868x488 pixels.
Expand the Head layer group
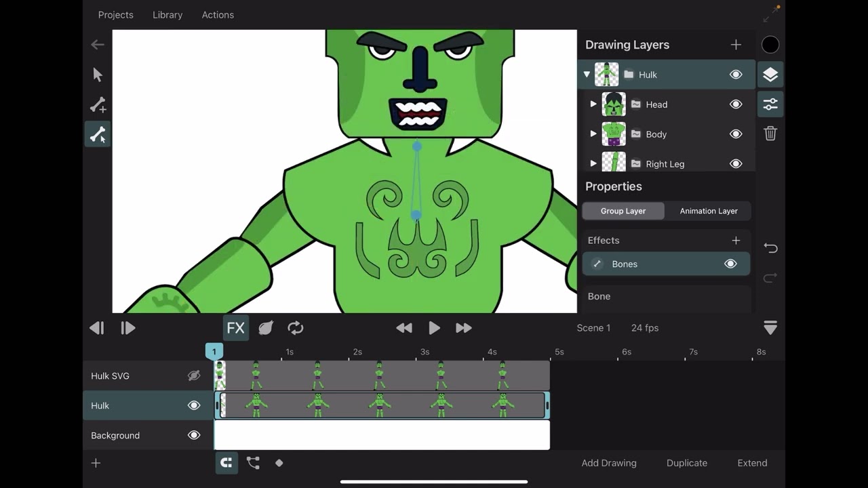[593, 104]
